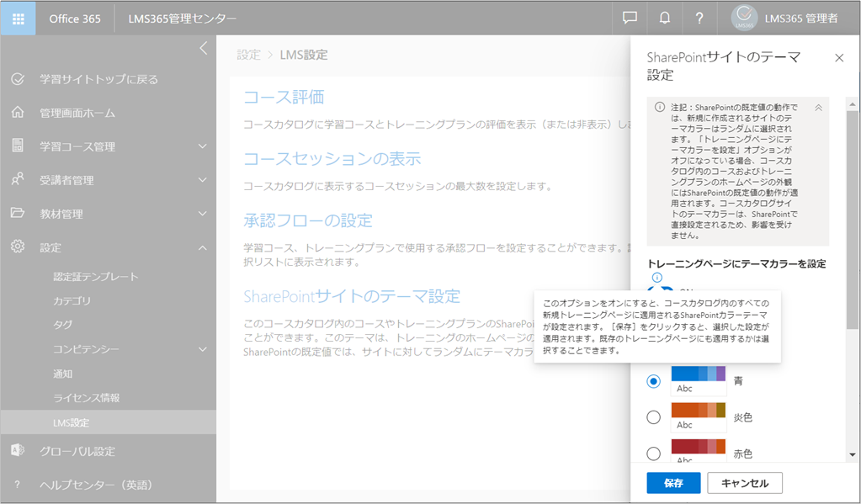Image resolution: width=861 pixels, height=504 pixels.
Task: Click the 学習コース管理 book icon
Action: (x=18, y=146)
